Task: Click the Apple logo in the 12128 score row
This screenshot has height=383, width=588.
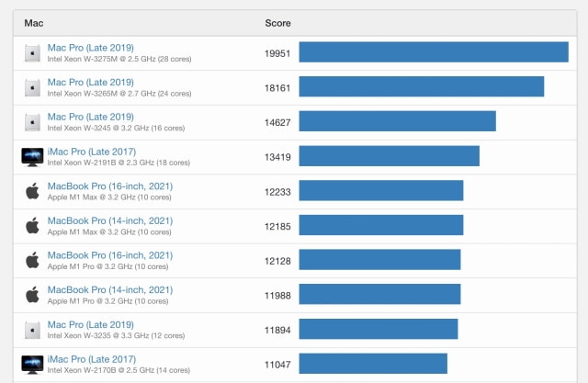Action: (x=32, y=260)
